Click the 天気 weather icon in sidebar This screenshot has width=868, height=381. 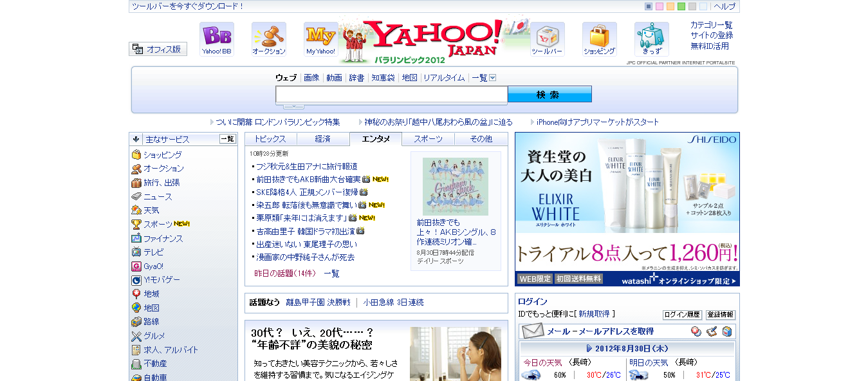point(136,210)
